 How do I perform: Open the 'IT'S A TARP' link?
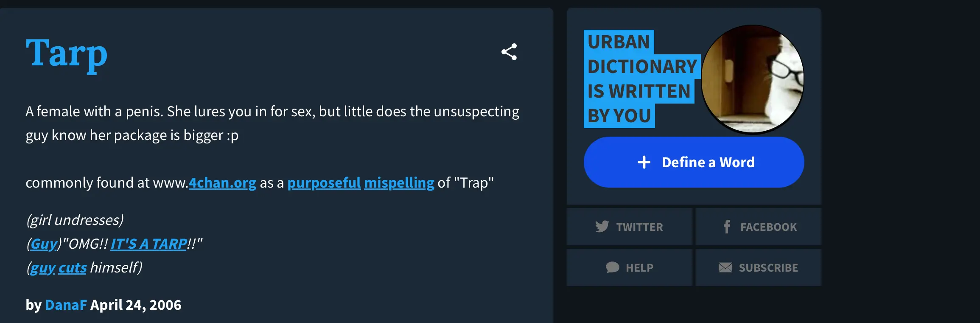pos(148,244)
